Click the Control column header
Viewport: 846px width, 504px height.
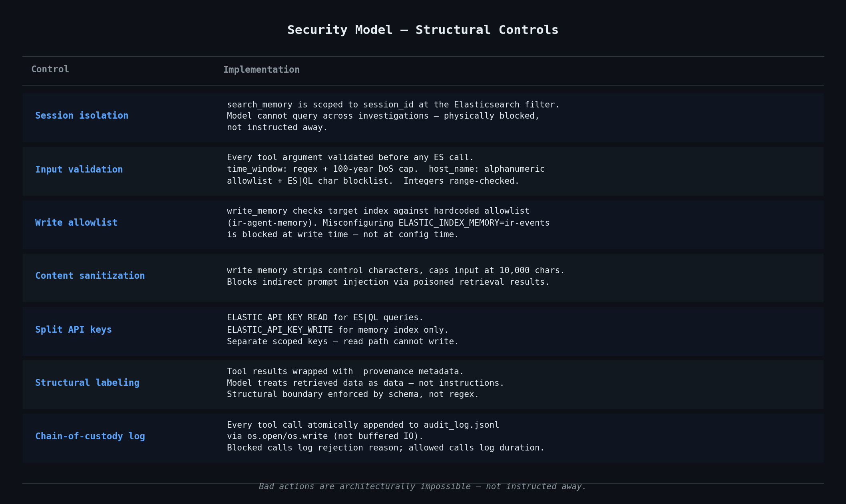coord(50,69)
